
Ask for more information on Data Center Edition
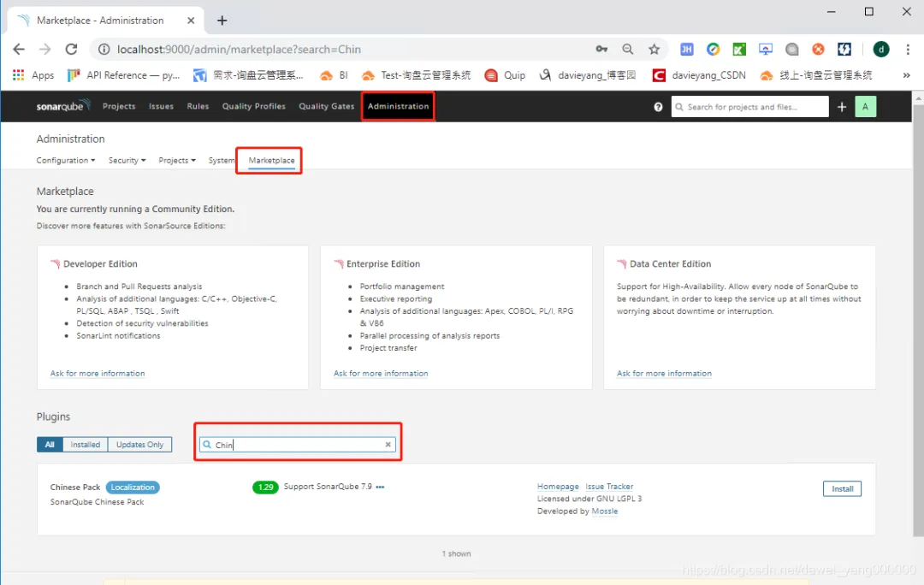(x=664, y=374)
